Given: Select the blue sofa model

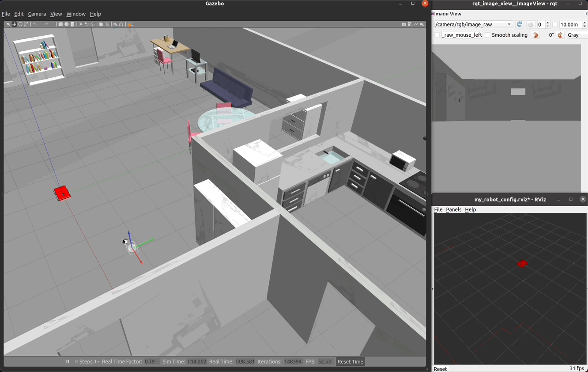Looking at the screenshot, I should pos(227,87).
